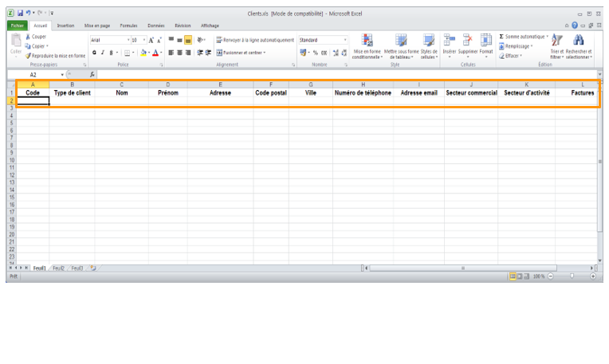Toggle Renvoyer à la ligne automatiquement

255,40
